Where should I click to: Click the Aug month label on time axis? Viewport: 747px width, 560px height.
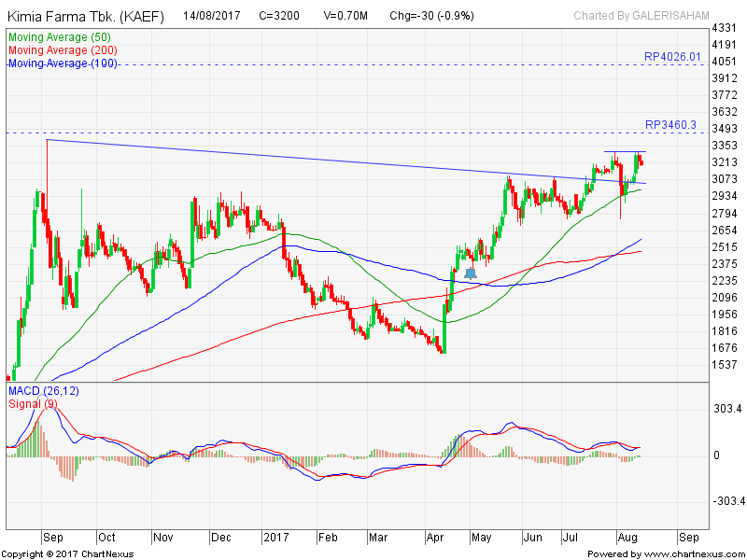click(629, 538)
